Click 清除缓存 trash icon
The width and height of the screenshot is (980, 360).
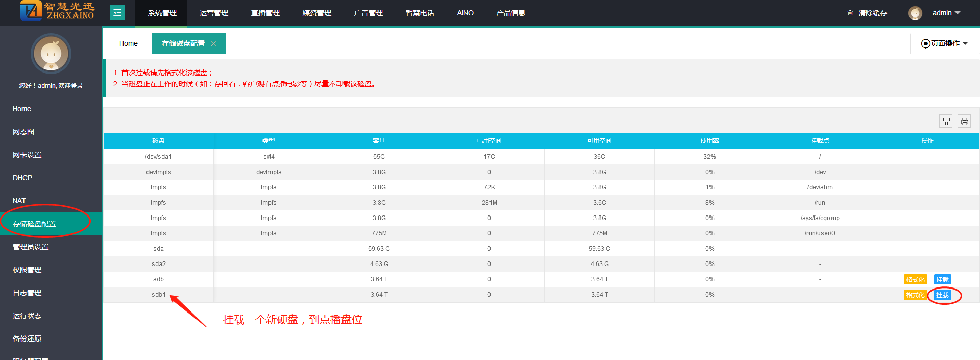coord(850,13)
